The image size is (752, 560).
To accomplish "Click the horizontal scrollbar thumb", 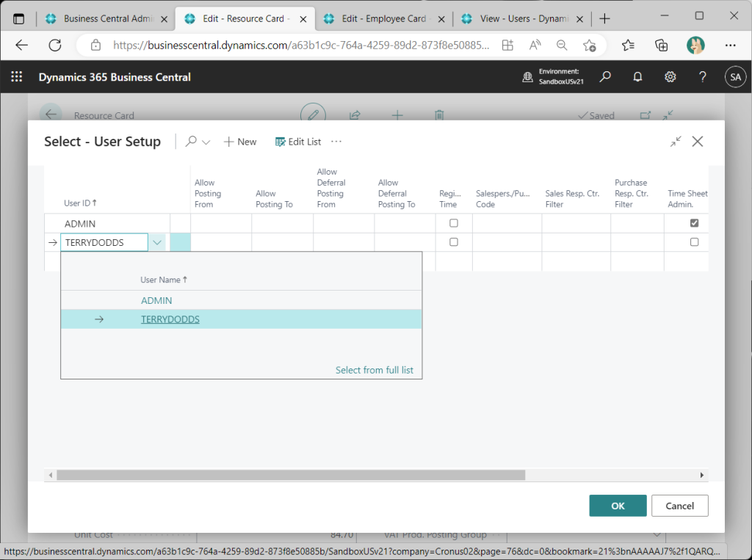I will (x=291, y=475).
